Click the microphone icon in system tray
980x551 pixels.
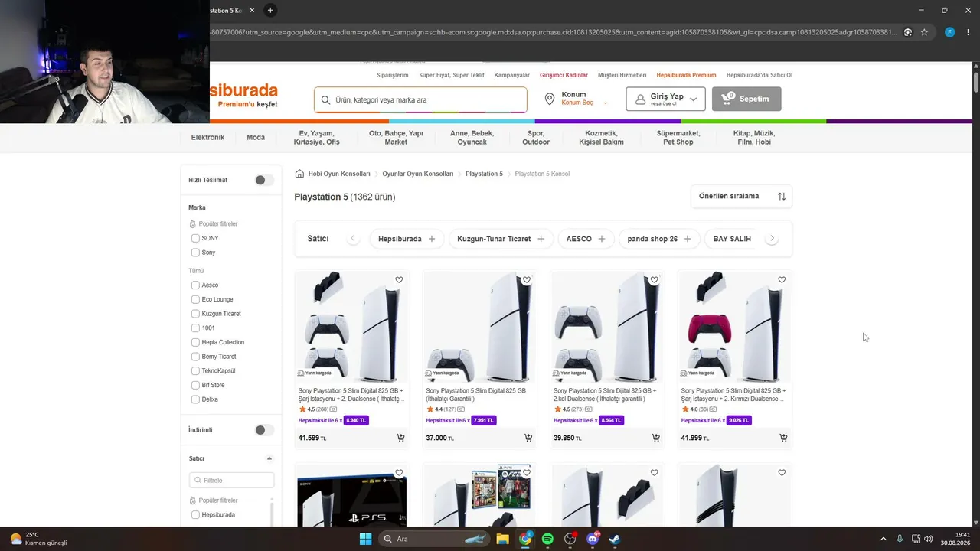click(x=900, y=539)
